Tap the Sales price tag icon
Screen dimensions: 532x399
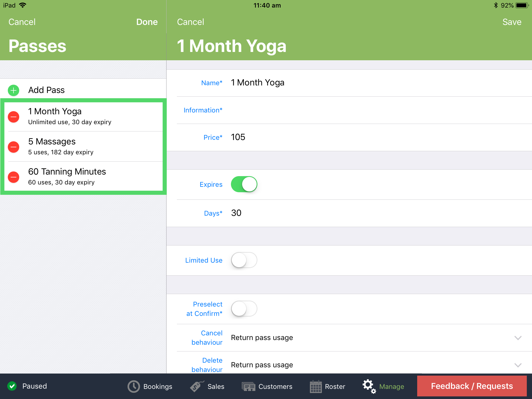pos(197,386)
